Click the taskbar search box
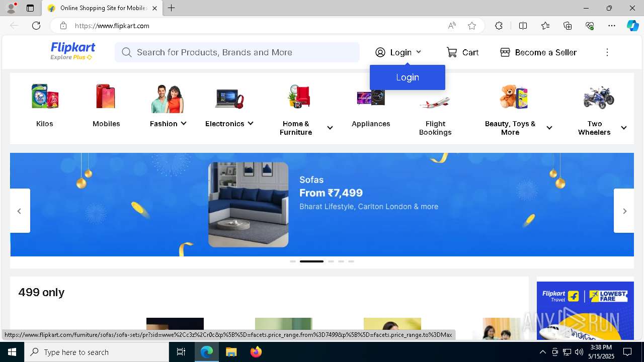The width and height of the screenshot is (644, 362). 97,352
